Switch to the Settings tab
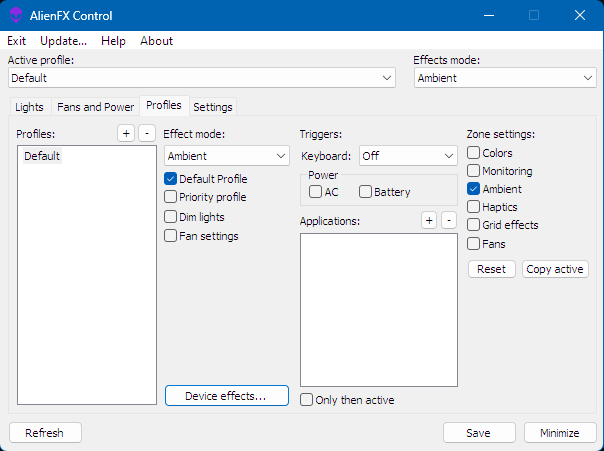The height and width of the screenshot is (451, 604). click(x=213, y=107)
